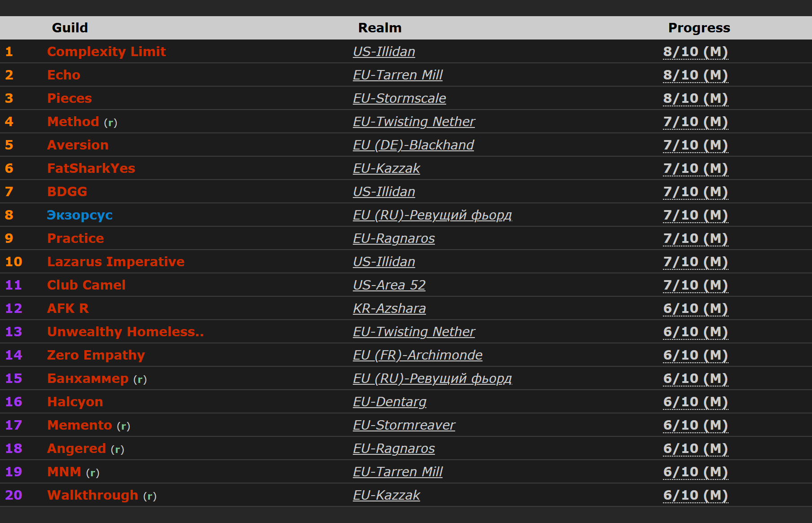Open EU-Twisting Nether realm for Unwealthy Homeless..
This screenshot has height=523, width=812.
pyautogui.click(x=414, y=332)
